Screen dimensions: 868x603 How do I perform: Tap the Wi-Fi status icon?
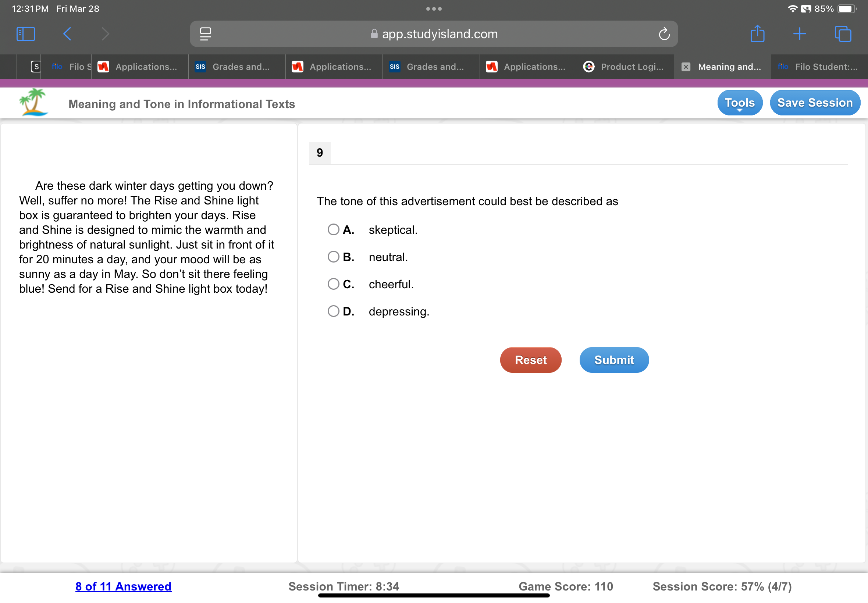tap(793, 9)
